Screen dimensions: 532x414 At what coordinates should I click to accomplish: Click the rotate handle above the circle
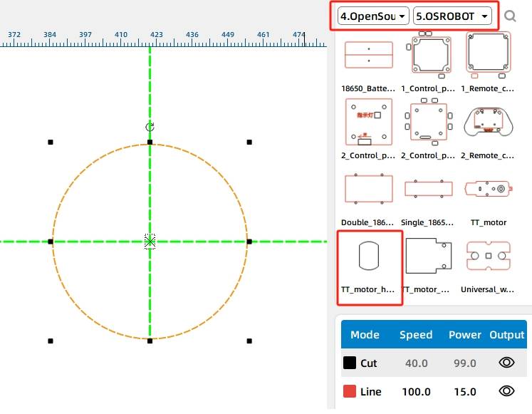150,127
